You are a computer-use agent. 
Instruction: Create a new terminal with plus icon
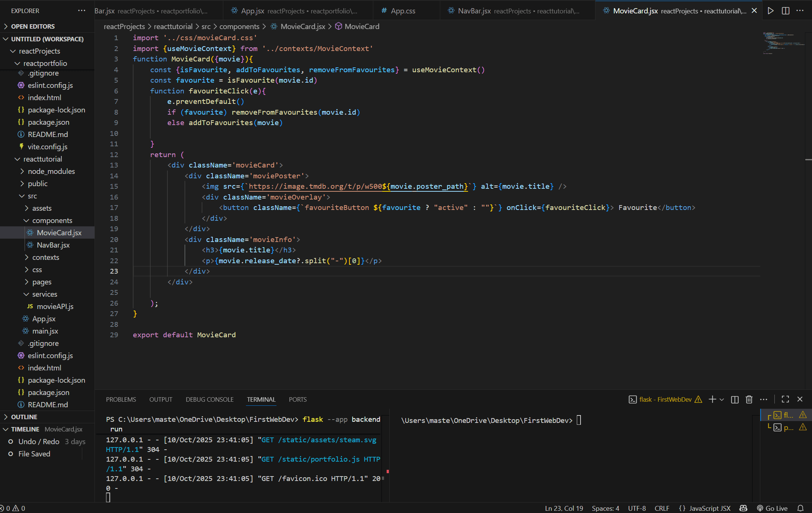point(712,399)
